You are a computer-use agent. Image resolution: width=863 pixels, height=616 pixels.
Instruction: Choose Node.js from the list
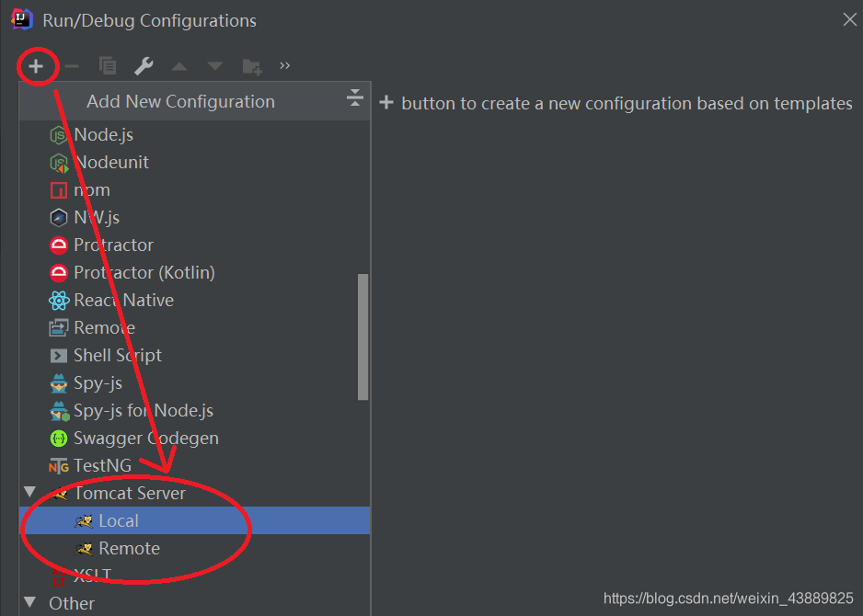pos(103,135)
